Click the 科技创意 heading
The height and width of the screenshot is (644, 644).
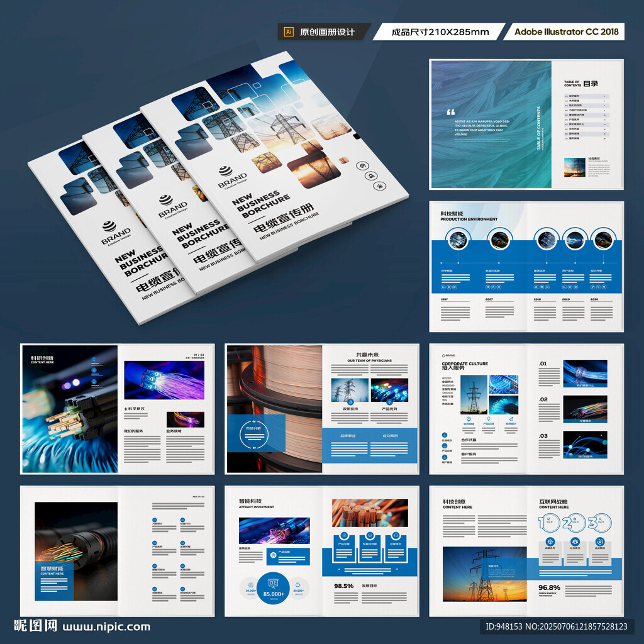pos(454,501)
